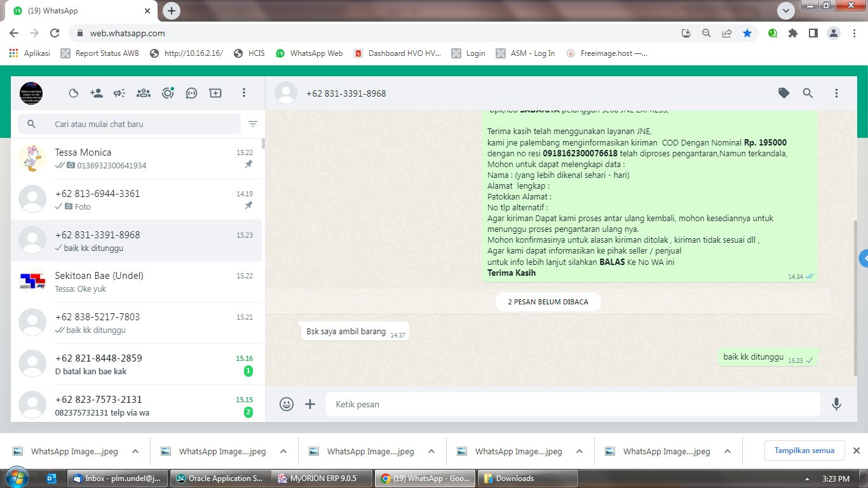The width and height of the screenshot is (868, 488).
Task: Click the 2 PESAN BELUM DIBACA marker
Action: pos(548,302)
